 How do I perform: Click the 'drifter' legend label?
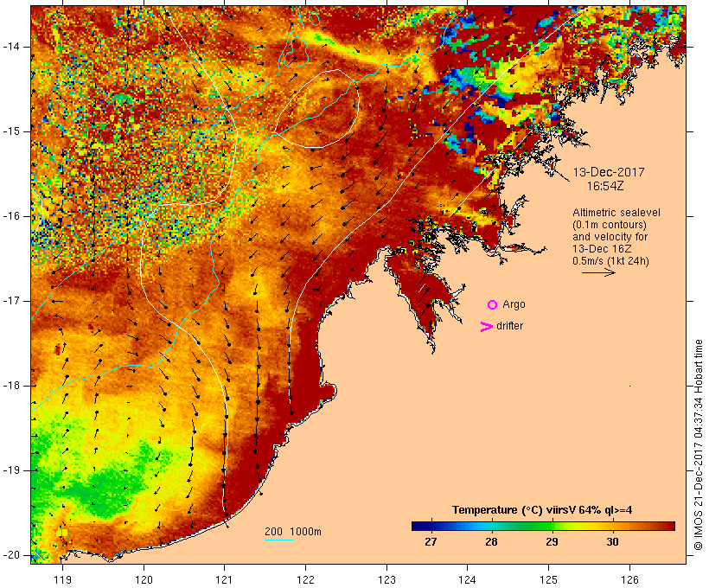pyautogui.click(x=509, y=326)
